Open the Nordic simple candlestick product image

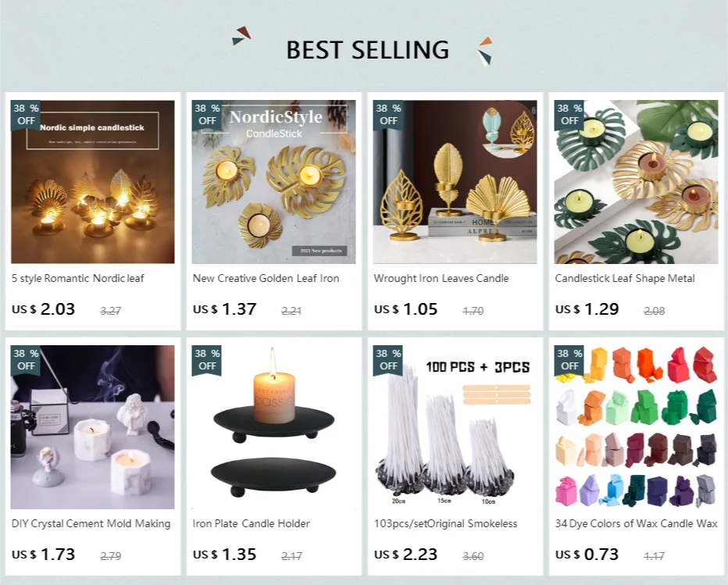click(x=93, y=182)
